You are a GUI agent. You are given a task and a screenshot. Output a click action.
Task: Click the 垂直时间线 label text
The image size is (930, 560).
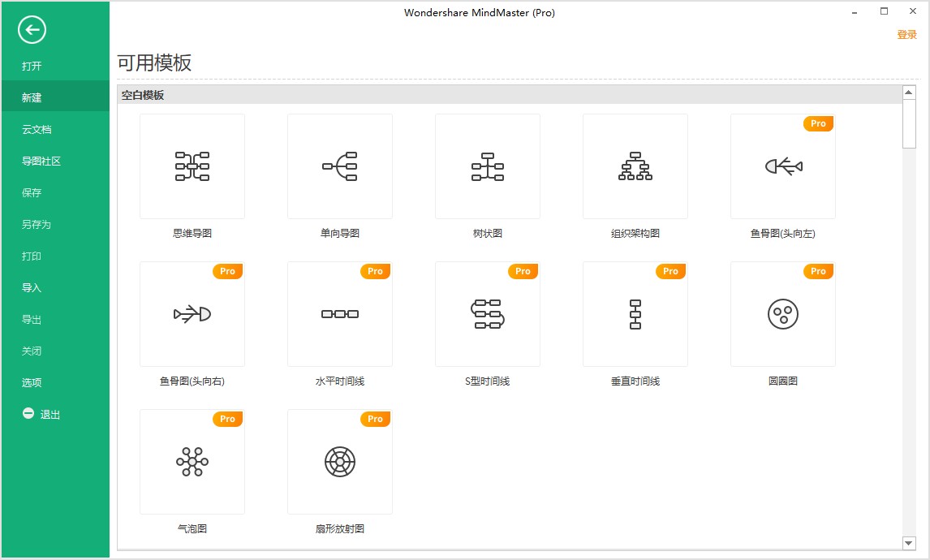tap(635, 381)
